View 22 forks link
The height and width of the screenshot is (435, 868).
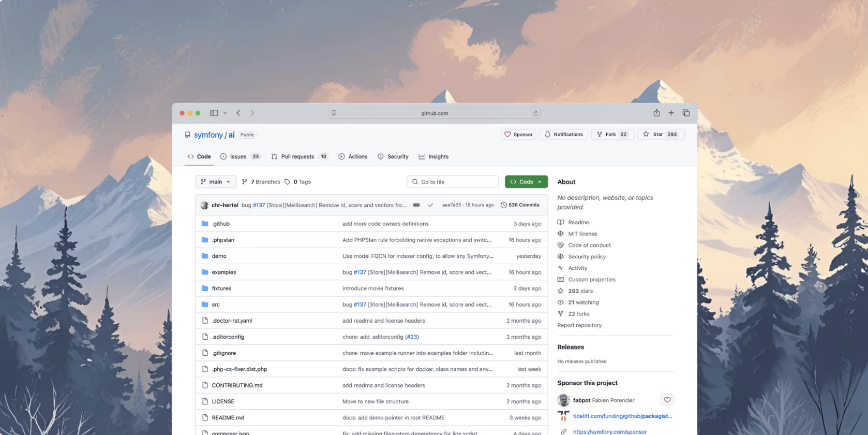point(578,314)
